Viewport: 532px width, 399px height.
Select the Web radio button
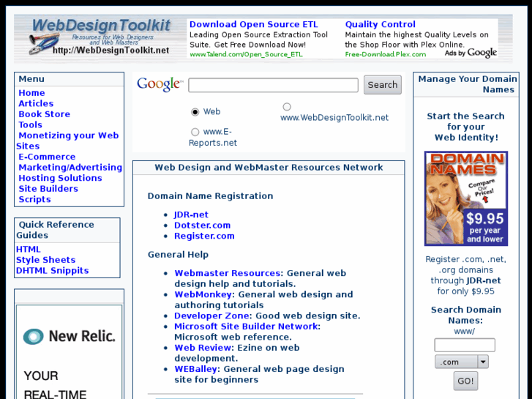[195, 112]
